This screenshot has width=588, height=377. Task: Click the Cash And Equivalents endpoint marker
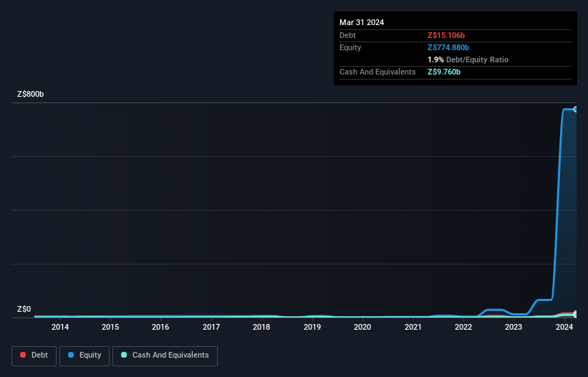(576, 315)
